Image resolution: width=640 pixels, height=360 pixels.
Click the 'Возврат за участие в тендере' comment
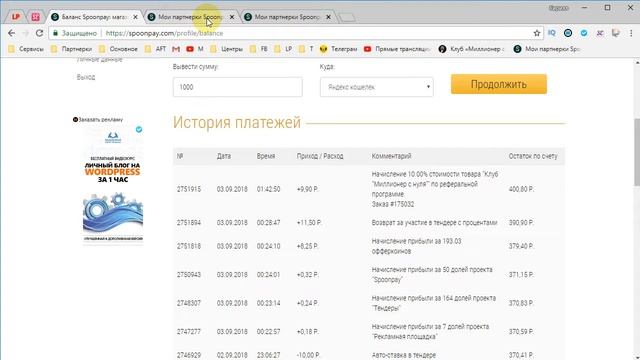click(434, 223)
